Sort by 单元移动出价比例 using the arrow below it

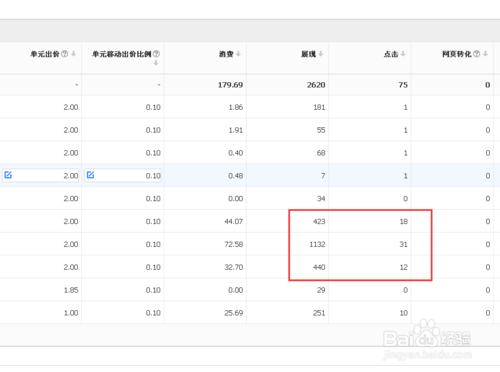click(x=156, y=63)
